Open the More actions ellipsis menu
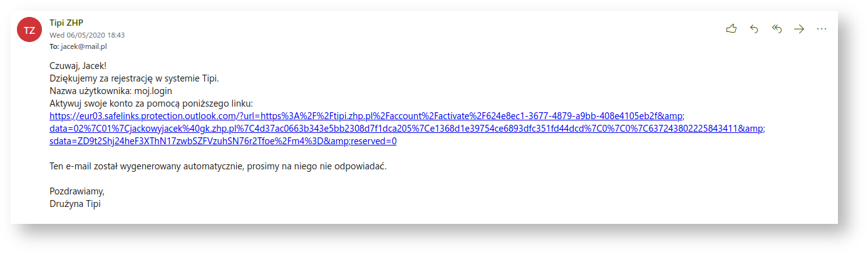This screenshot has height=254, width=868. 822,29
